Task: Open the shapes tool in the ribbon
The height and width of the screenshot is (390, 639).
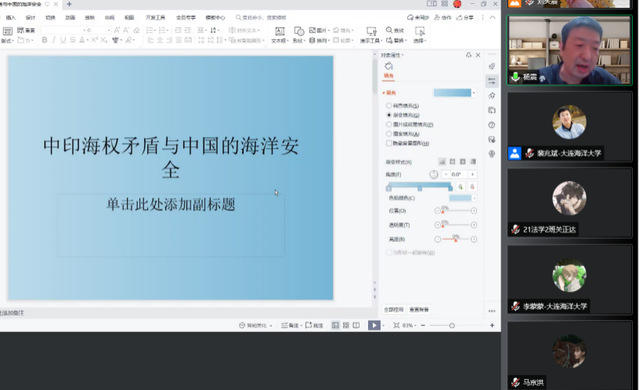Action: (x=299, y=35)
